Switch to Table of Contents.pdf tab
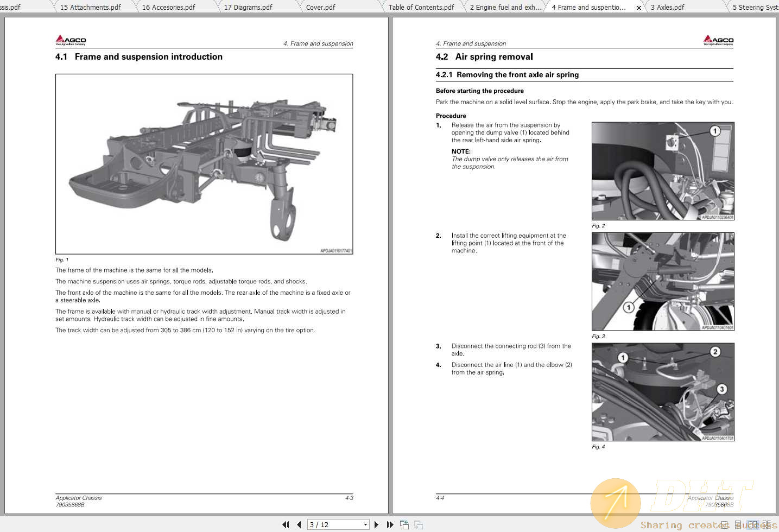 pos(421,8)
